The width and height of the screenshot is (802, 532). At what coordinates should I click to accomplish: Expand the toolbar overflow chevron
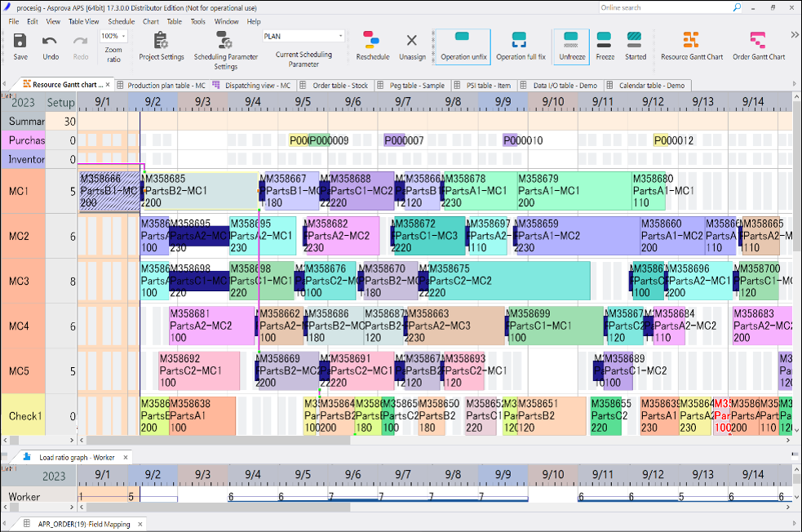click(x=795, y=35)
